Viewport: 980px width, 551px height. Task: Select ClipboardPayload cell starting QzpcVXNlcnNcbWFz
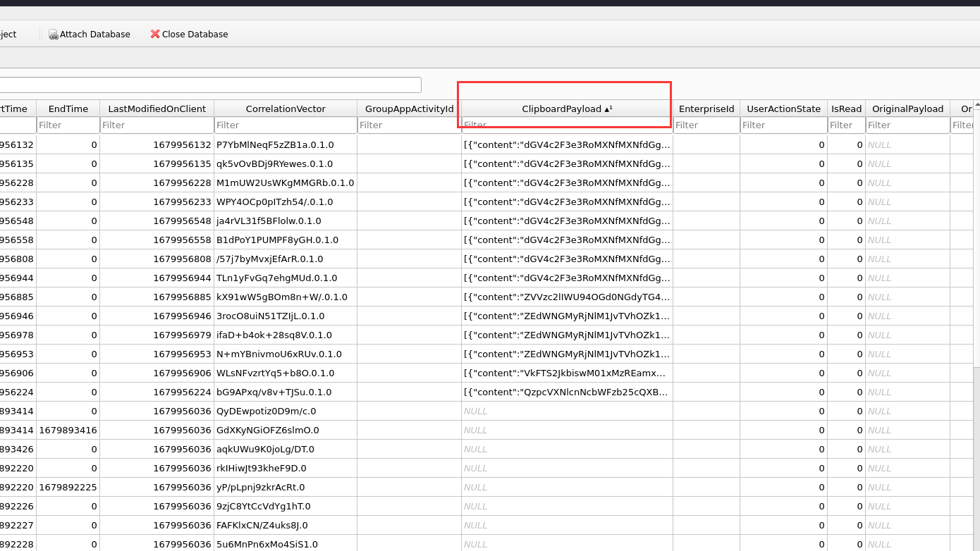click(567, 392)
